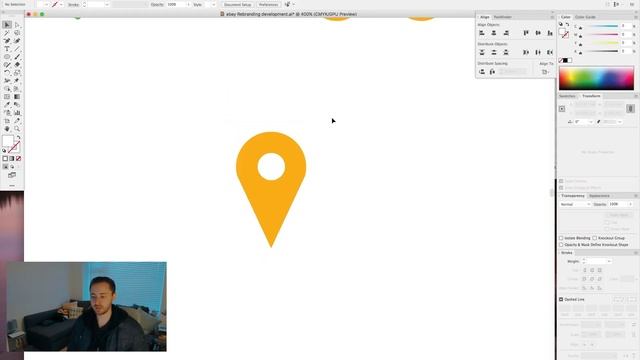Swap fill and stroke arrow in toolbox
This screenshot has height=360, width=640.
pyautogui.click(x=19, y=138)
